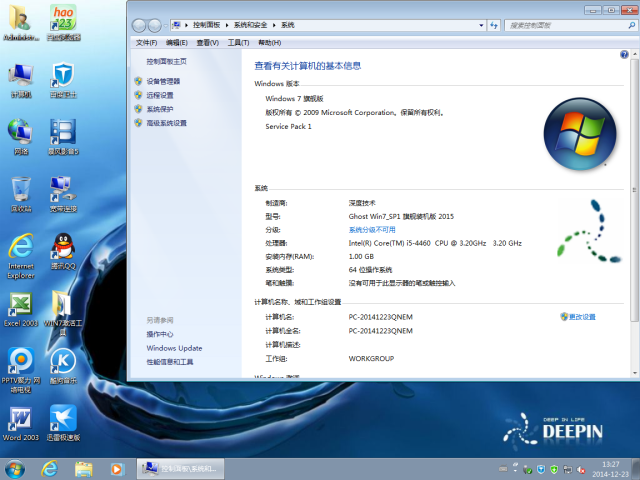The width and height of the screenshot is (640, 480).
Task: Go back with the navigation arrow
Action: (x=139, y=26)
